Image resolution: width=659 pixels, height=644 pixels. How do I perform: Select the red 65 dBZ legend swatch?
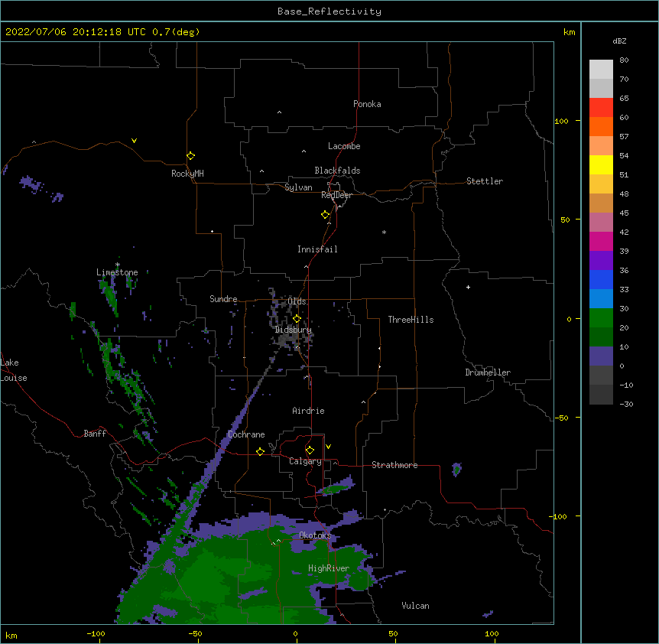click(601, 107)
